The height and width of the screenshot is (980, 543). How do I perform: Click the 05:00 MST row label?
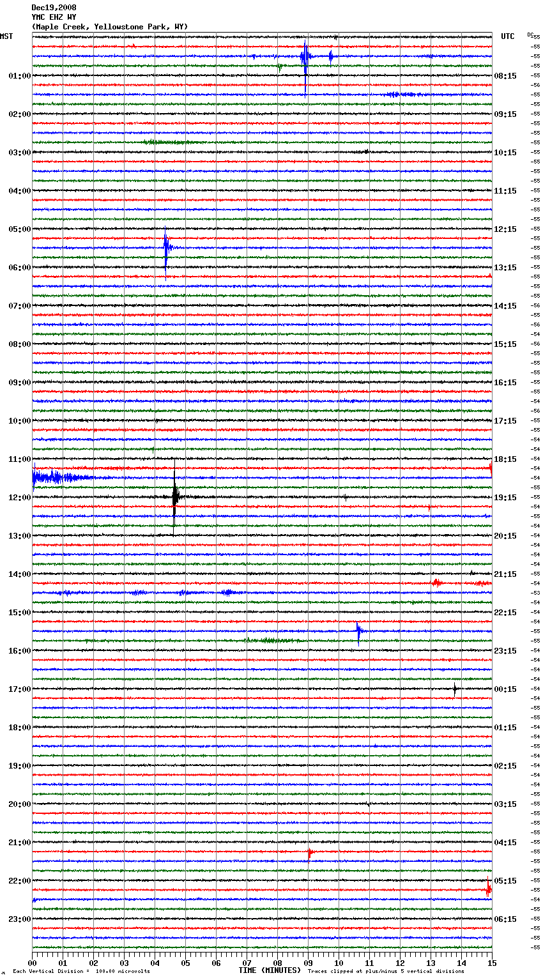tap(20, 229)
